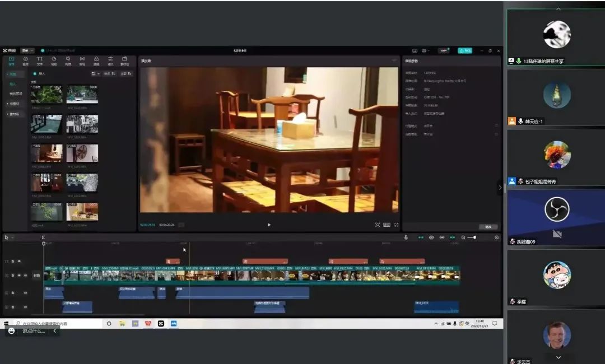Click the microphone record icon above timeline
This screenshot has height=364, width=605.
tap(406, 237)
